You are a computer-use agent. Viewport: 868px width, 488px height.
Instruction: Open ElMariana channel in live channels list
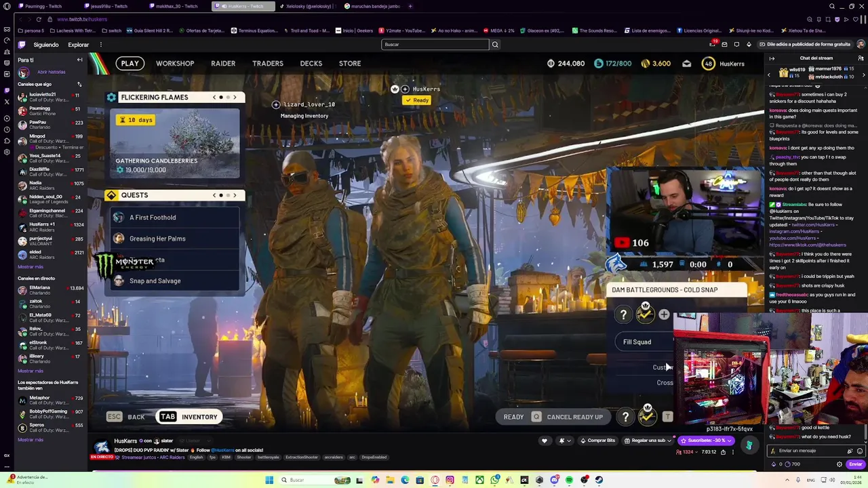(x=51, y=290)
